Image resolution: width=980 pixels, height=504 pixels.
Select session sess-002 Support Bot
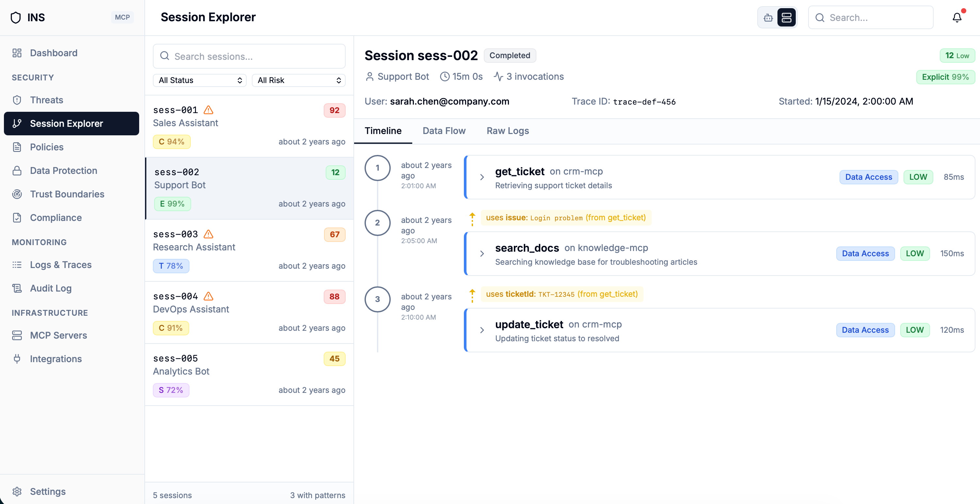point(249,188)
